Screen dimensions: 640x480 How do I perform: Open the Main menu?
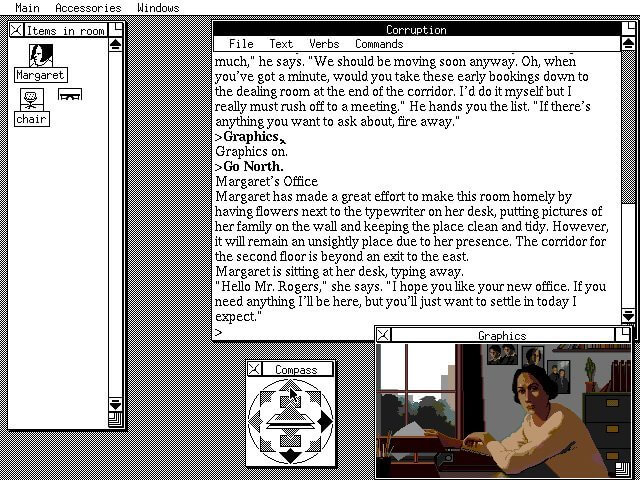[x=27, y=8]
